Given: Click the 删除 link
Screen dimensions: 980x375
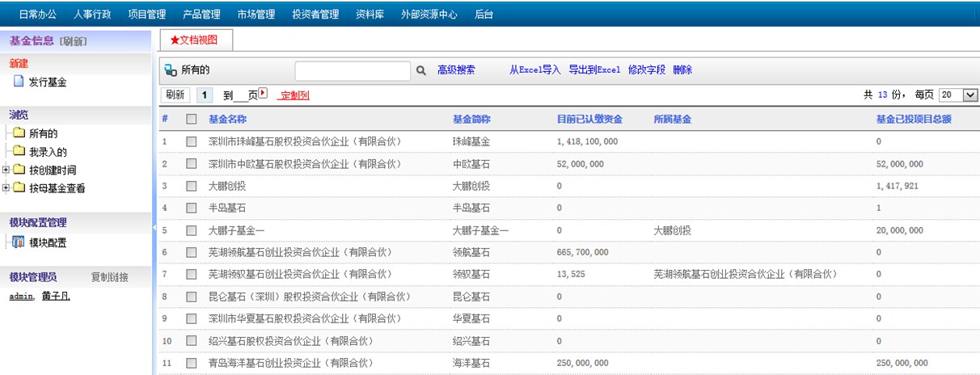Looking at the screenshot, I should 682,70.
